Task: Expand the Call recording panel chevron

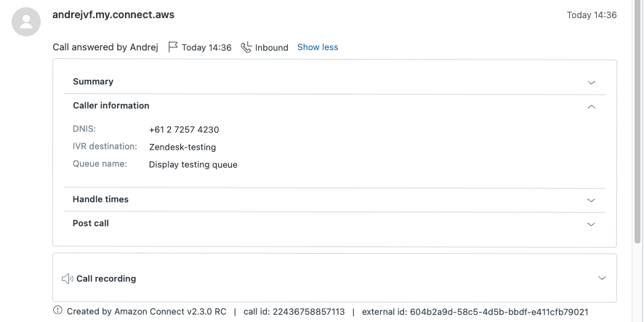Action: (x=601, y=278)
